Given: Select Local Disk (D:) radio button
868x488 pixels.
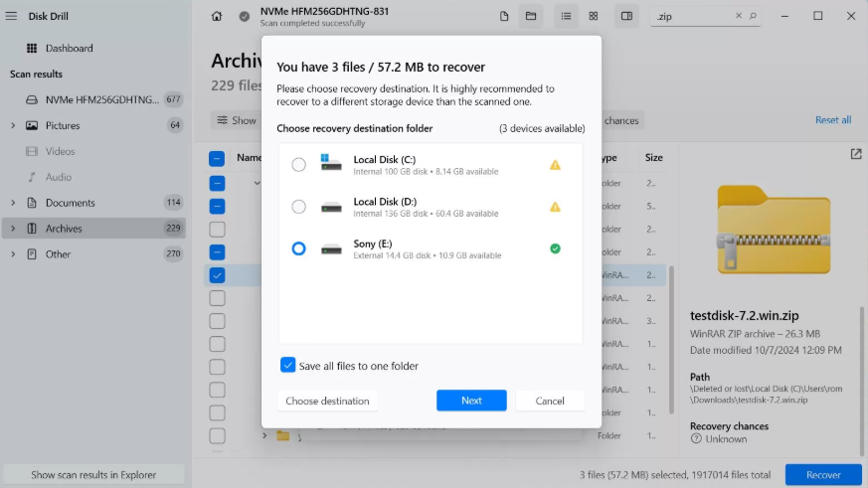Looking at the screenshot, I should (298, 207).
